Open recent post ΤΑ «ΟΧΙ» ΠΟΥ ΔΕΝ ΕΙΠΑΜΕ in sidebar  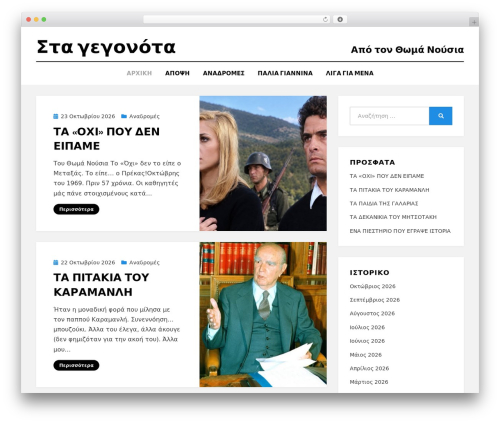point(387,176)
